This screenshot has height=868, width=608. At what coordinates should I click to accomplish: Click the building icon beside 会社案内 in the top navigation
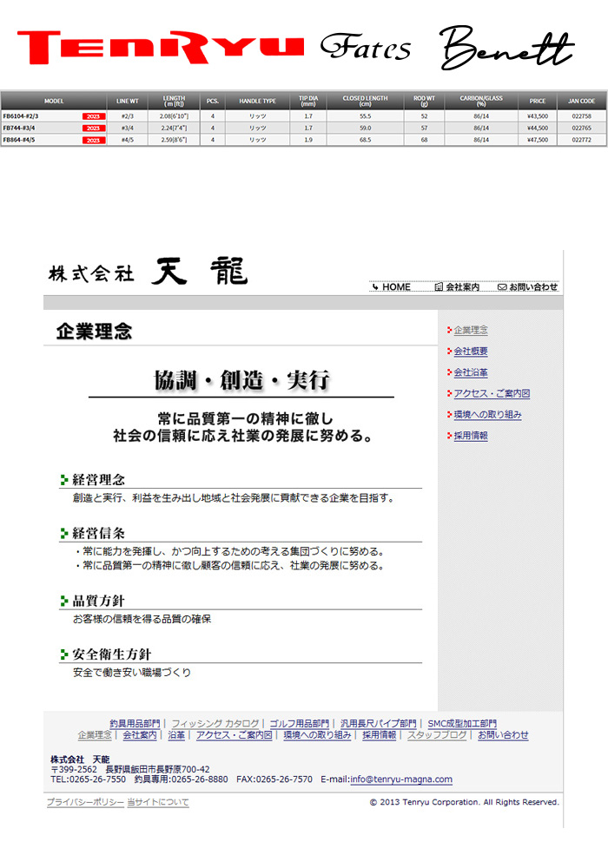tap(439, 287)
